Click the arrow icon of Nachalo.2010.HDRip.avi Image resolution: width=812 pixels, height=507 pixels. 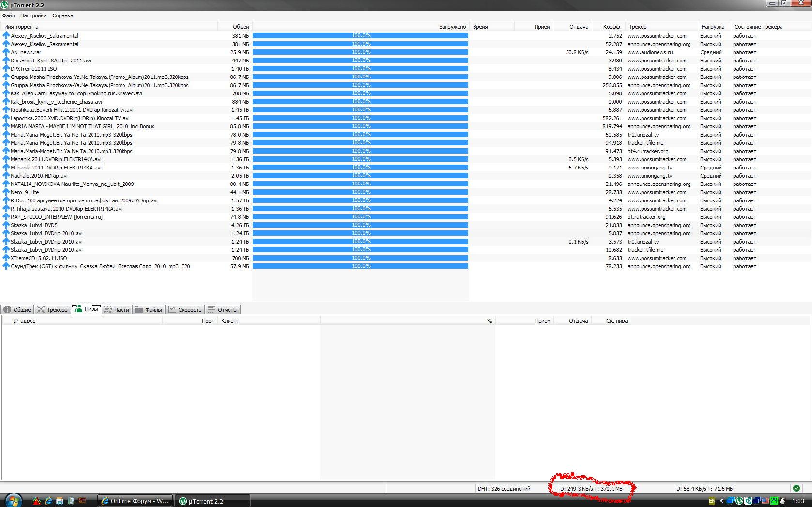(6, 176)
